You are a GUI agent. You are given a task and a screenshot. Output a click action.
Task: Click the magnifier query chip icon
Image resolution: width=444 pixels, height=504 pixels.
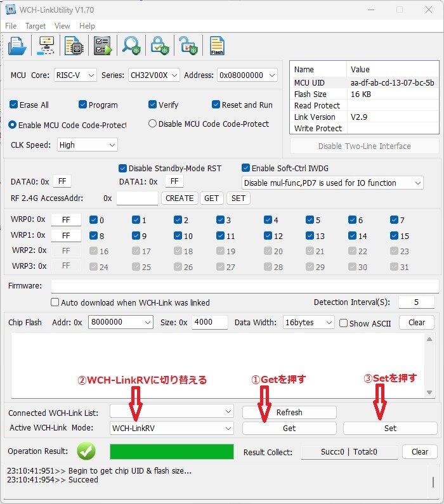tap(131, 46)
